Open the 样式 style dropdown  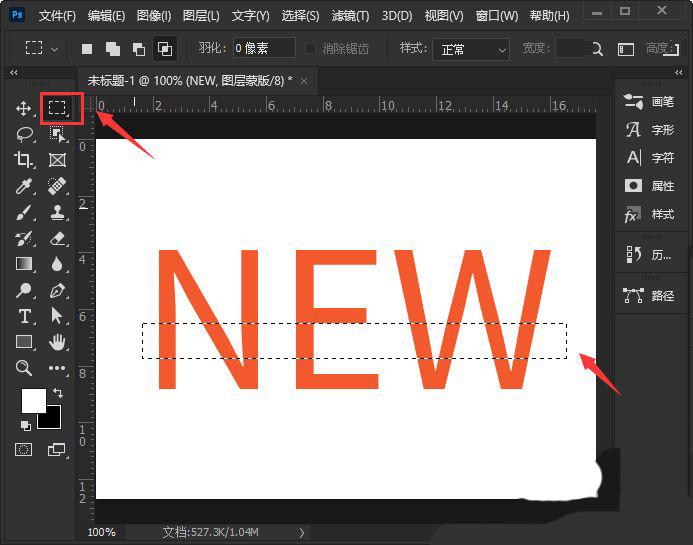pyautogui.click(x=471, y=50)
